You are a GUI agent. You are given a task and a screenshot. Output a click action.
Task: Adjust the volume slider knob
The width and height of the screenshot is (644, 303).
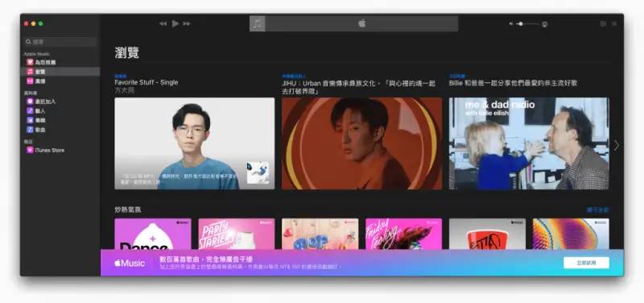coord(521,24)
